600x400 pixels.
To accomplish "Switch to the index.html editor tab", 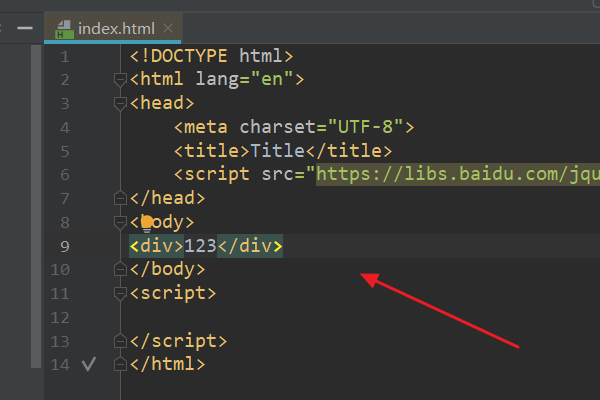I will pos(113,28).
